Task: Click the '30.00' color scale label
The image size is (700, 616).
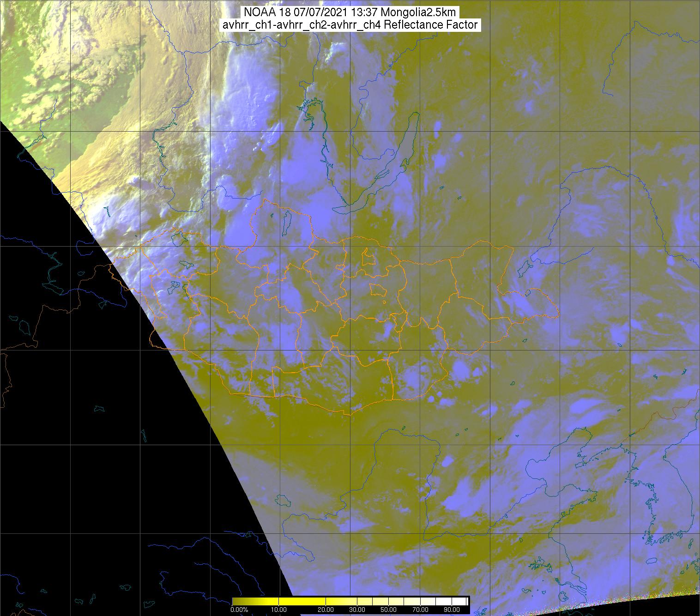Action: pos(357,610)
